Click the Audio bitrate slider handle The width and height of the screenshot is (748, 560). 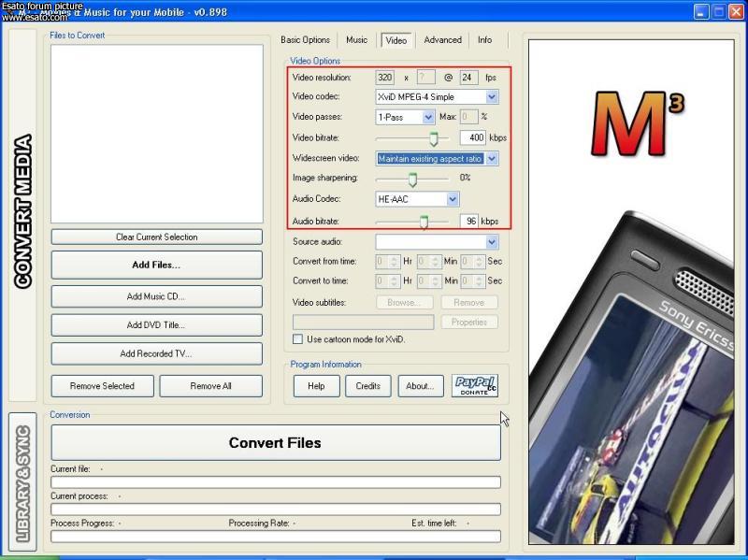pos(424,222)
